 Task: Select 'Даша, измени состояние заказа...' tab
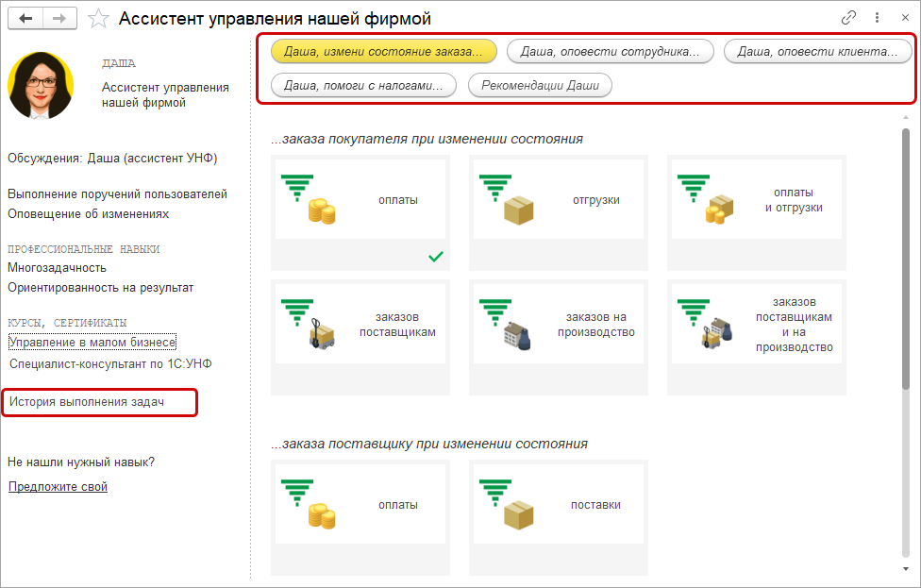pos(383,52)
